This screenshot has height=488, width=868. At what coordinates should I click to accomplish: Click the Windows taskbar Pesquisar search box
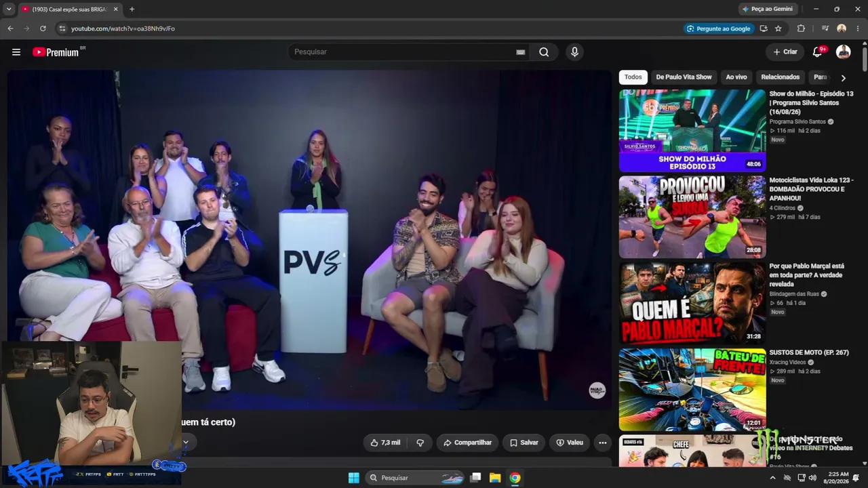416,478
